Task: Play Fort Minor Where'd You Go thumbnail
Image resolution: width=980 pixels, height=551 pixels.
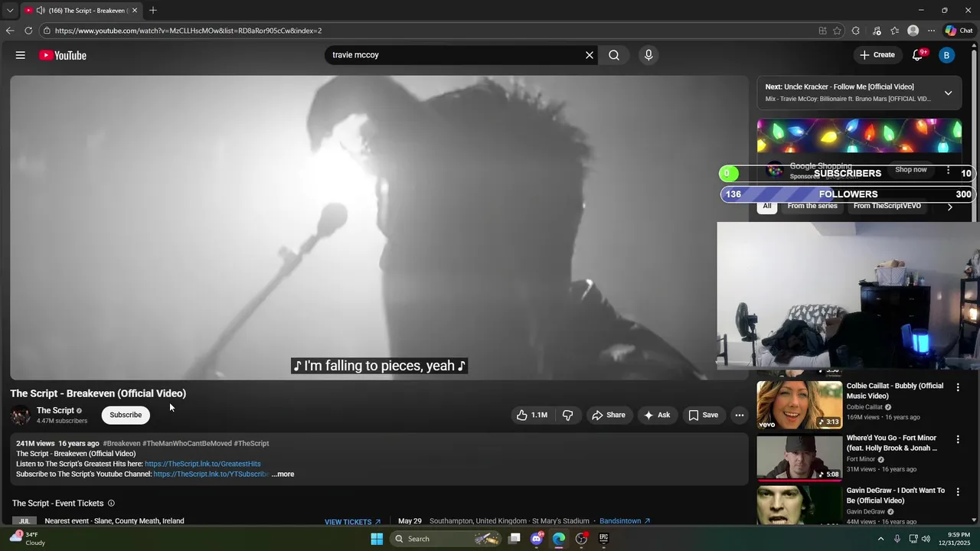Action: (x=799, y=457)
